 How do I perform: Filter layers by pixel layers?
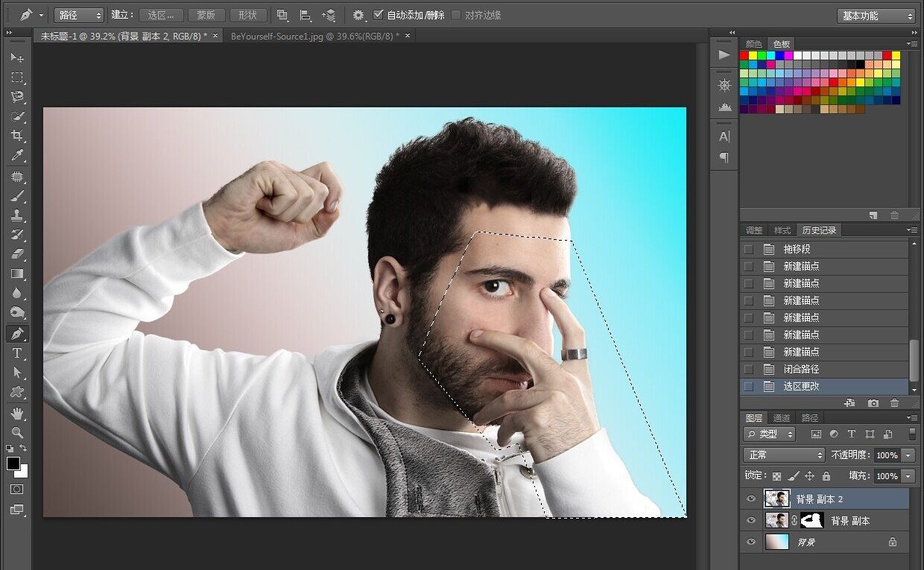point(816,434)
